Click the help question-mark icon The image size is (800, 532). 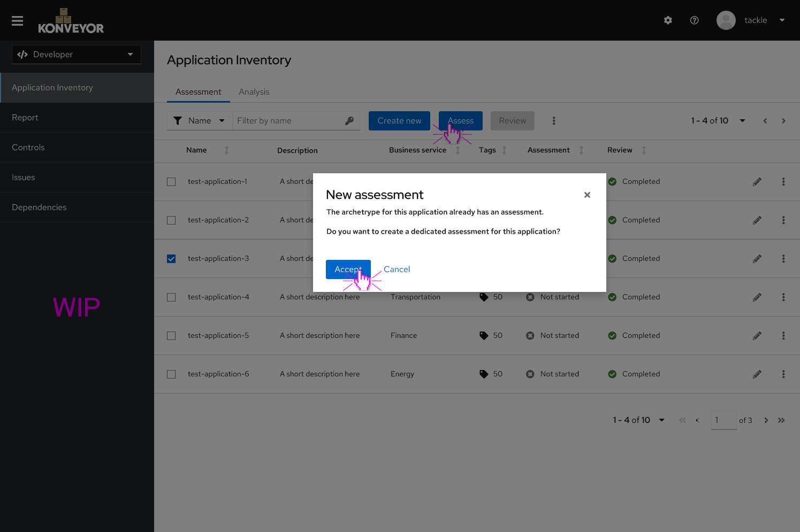coord(694,20)
